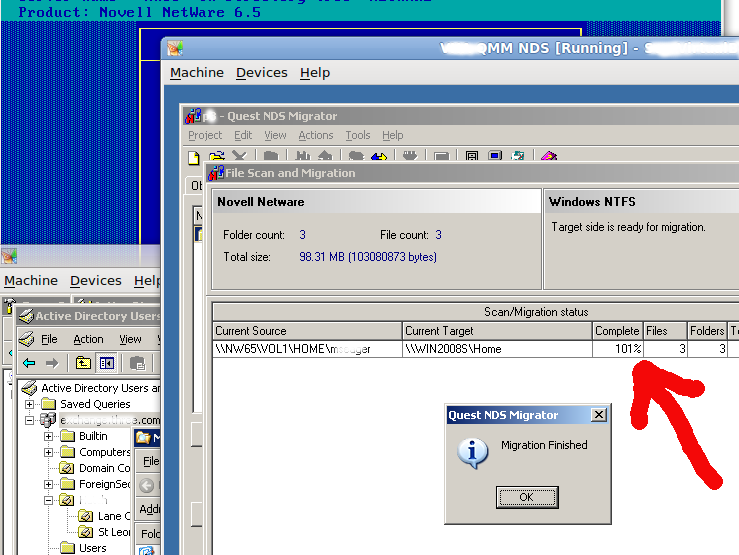This screenshot has width=739, height=555.
Task: Click the File Scan and Migration title icon
Action: pyautogui.click(x=215, y=173)
